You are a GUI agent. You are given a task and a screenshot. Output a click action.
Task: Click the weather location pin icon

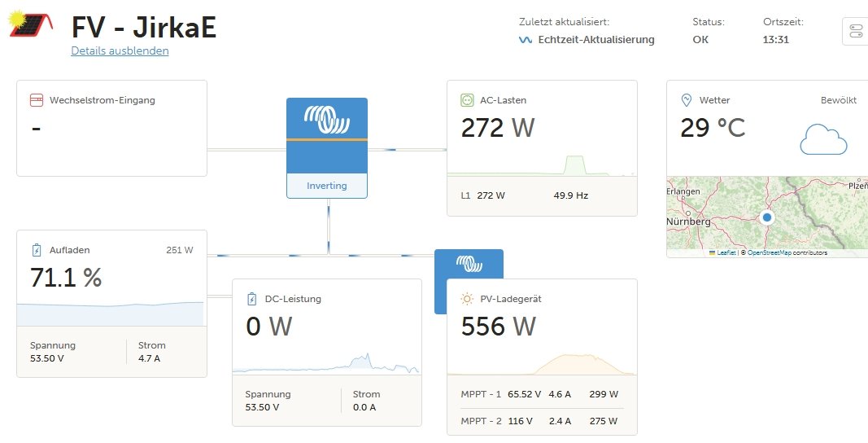686,100
